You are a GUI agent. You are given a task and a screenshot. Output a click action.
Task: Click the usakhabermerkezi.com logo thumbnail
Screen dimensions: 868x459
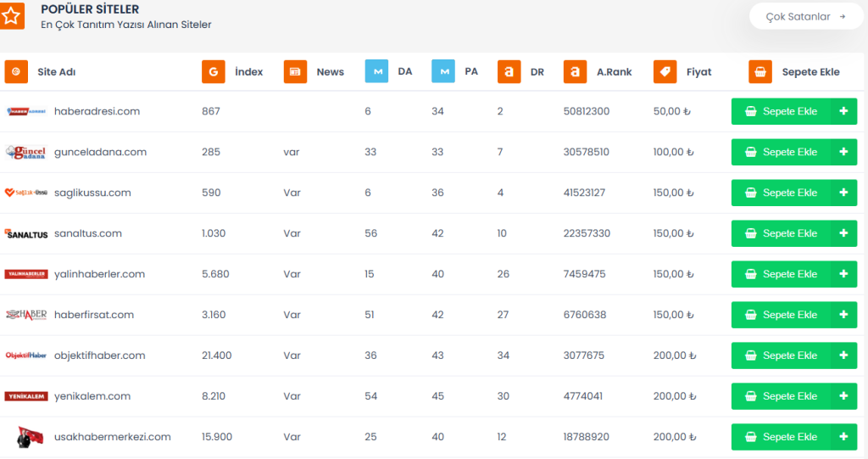25,437
